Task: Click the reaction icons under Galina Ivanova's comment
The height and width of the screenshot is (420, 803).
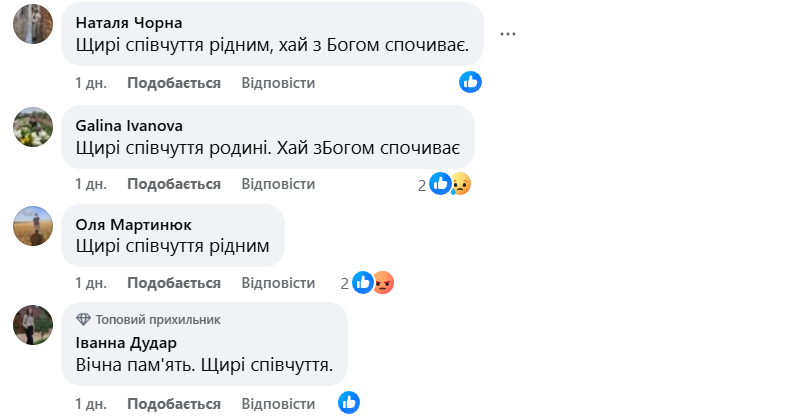Action: click(x=450, y=183)
